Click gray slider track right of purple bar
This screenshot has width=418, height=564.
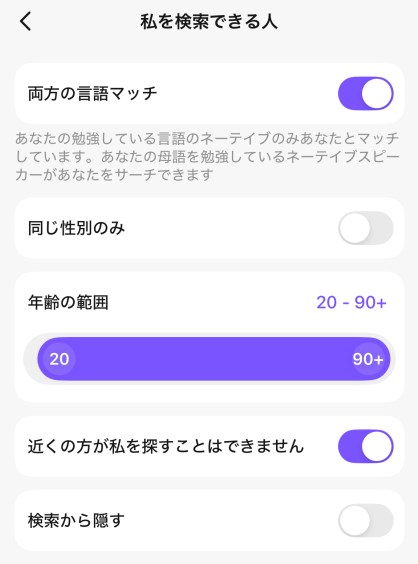click(x=393, y=359)
